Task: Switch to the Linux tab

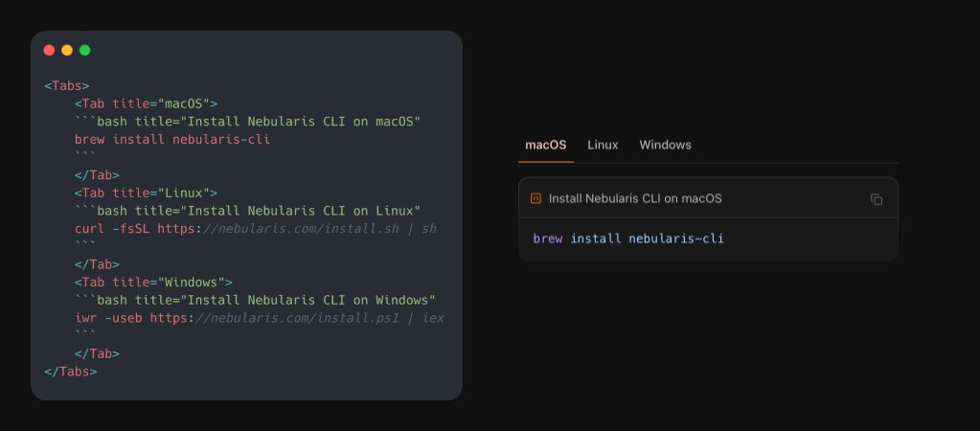Action: (x=603, y=145)
